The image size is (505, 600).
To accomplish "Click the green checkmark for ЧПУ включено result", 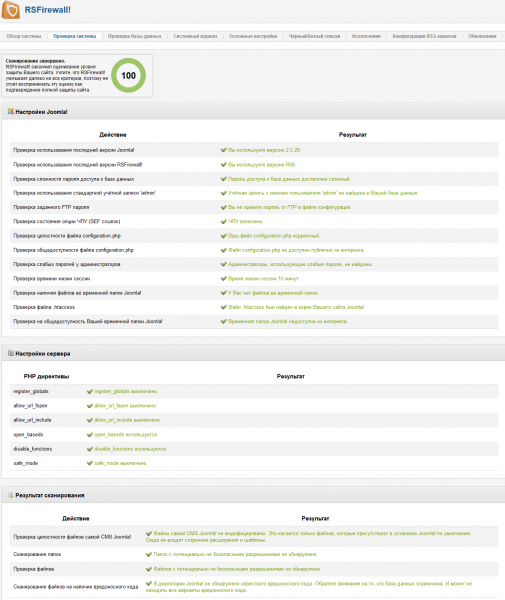I will point(224,221).
